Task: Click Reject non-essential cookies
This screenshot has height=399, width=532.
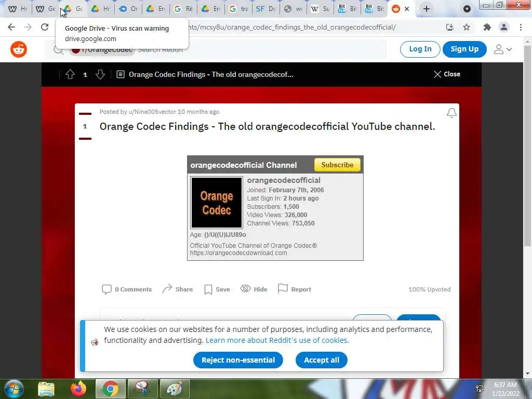Action: (x=238, y=360)
